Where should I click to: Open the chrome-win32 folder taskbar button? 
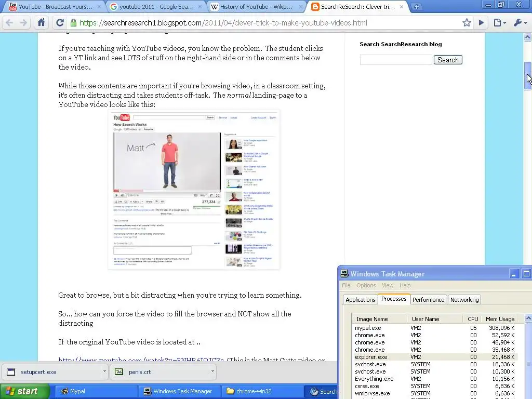pos(262,392)
